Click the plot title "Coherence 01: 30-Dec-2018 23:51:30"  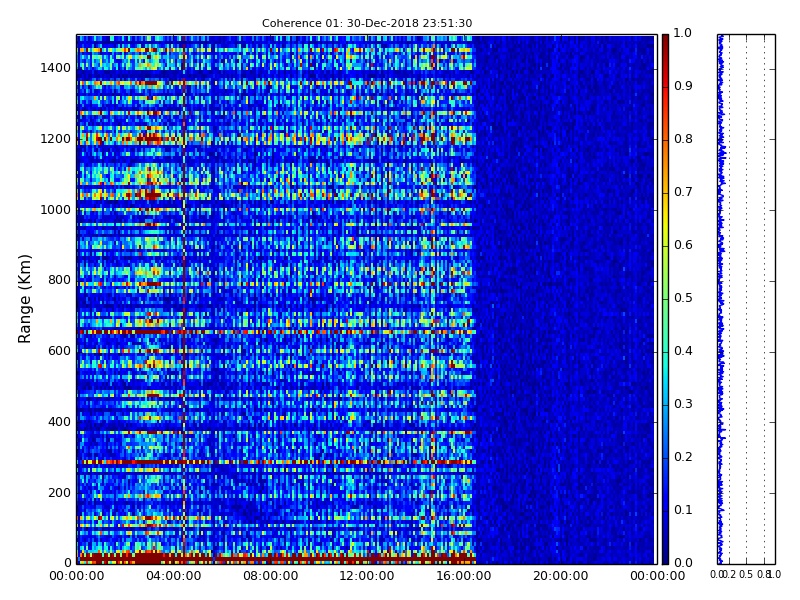point(367,23)
